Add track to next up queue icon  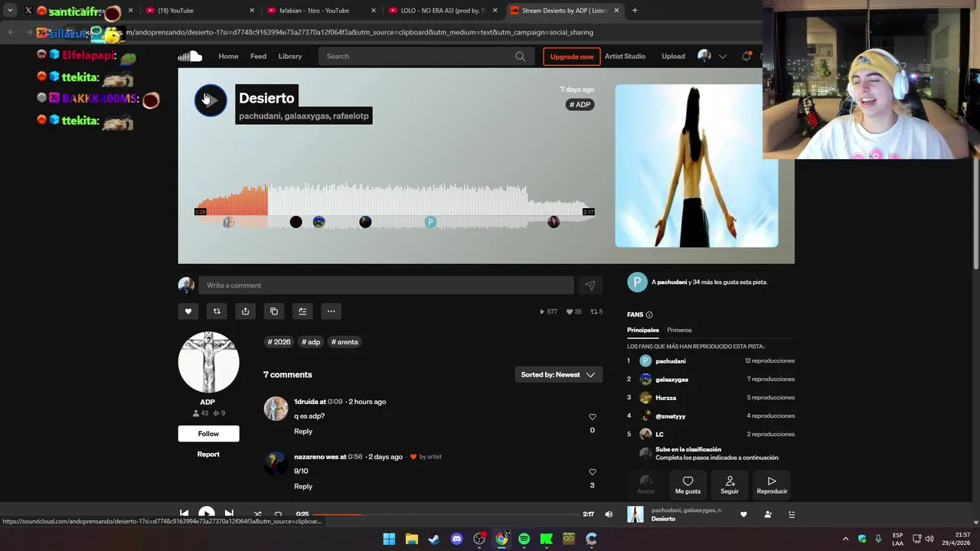[302, 311]
